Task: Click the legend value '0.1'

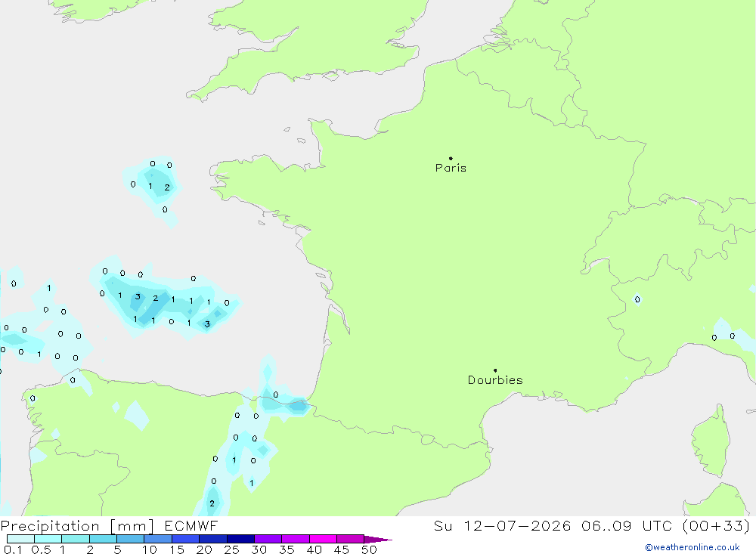Action: pos(13,549)
